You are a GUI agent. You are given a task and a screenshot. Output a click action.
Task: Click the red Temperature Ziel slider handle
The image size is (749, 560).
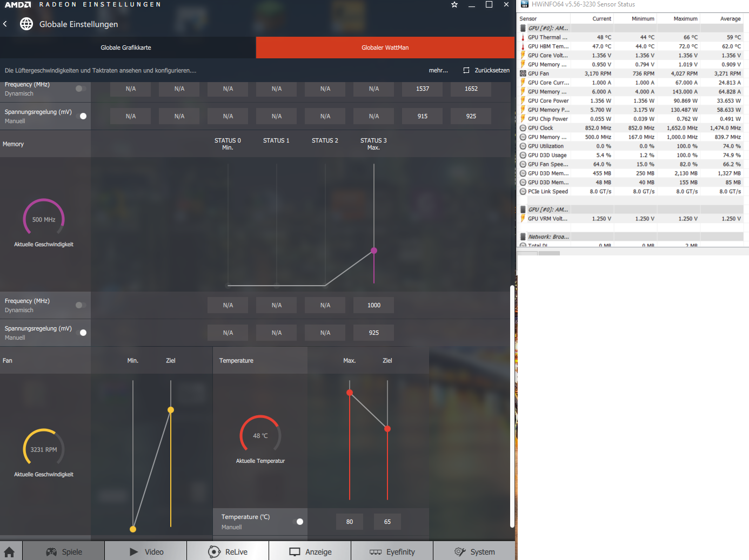tap(387, 429)
